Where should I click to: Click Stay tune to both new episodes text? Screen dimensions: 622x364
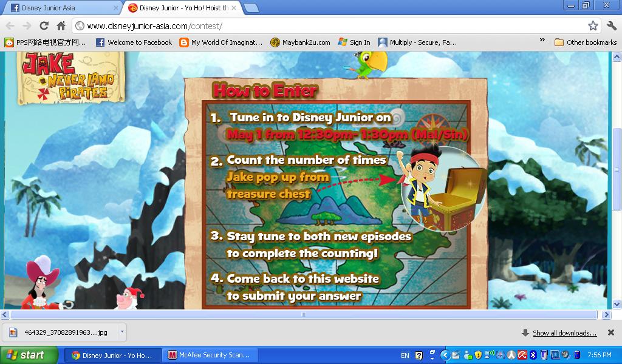pyautogui.click(x=319, y=237)
